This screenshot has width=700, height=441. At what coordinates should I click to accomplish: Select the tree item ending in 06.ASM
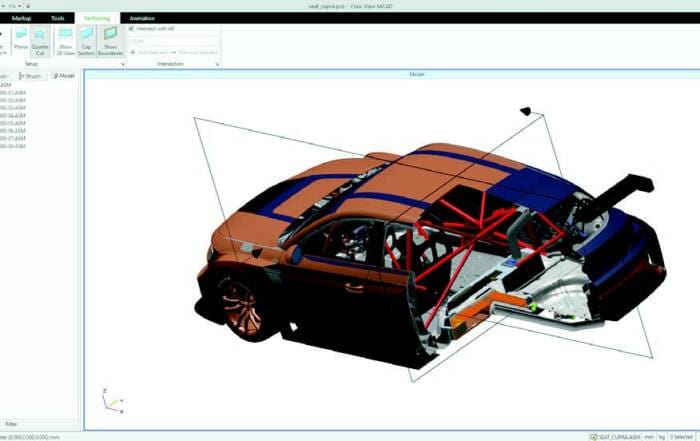pos(13,131)
